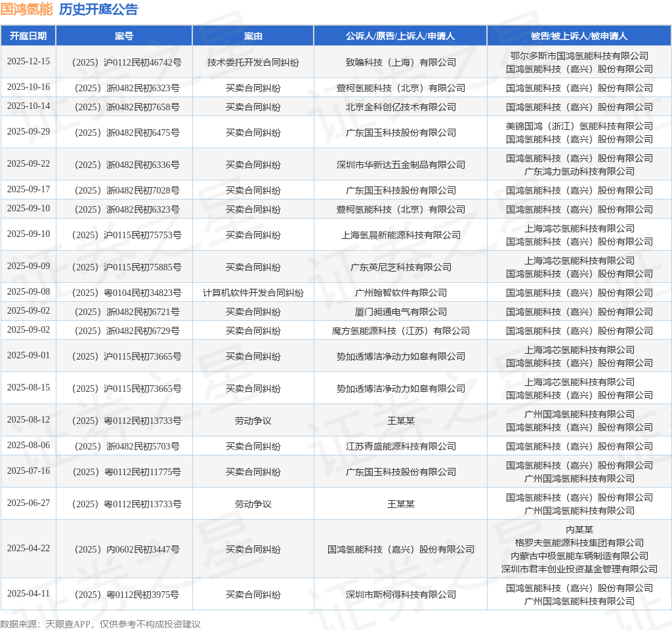Click plaintiff 致瞻科技（上海）有限公司
This screenshot has height=630, width=672.
[x=401, y=62]
